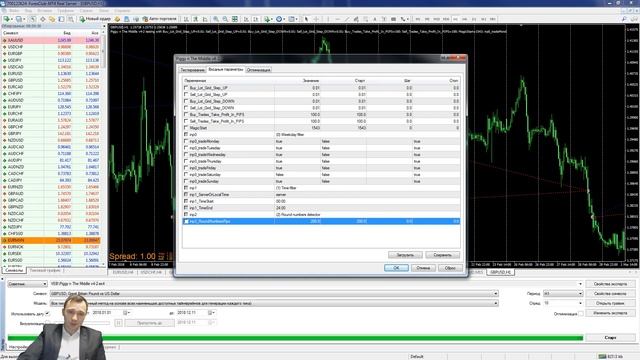This screenshot has width=640, height=360.
Task: Open the Советник type dropdown
Action: [27, 284]
